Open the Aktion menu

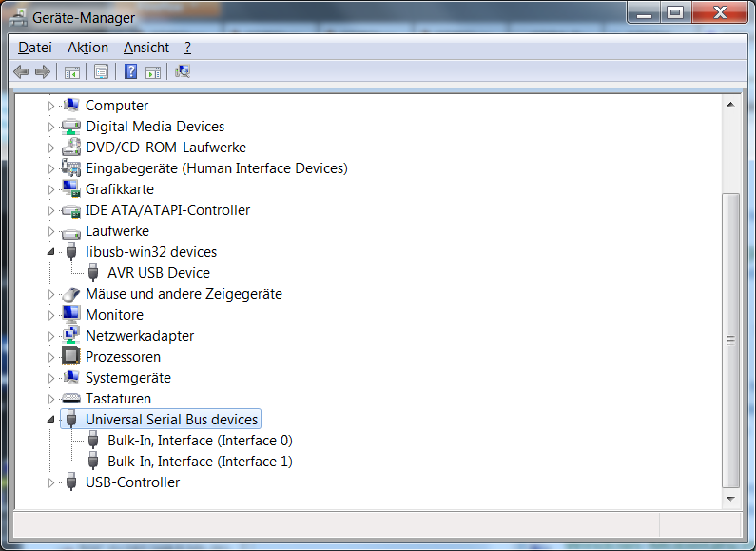coord(87,48)
